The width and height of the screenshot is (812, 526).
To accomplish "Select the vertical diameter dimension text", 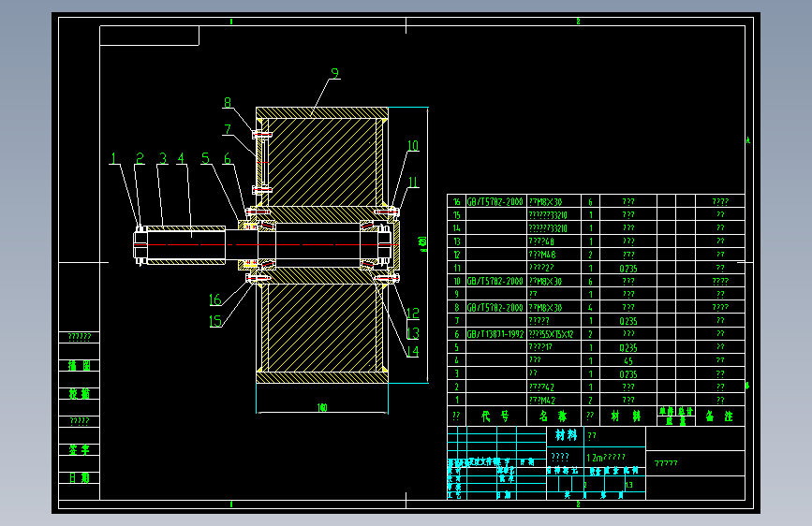I will click(x=423, y=244).
